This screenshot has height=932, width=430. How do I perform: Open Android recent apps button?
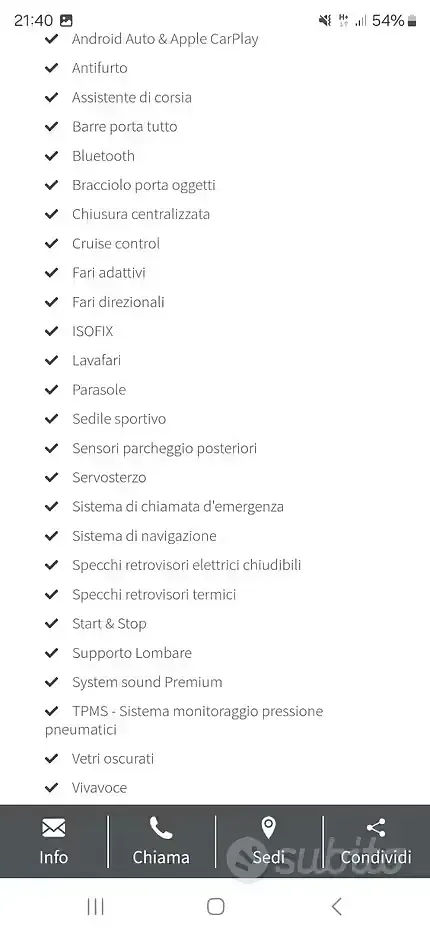(95, 906)
